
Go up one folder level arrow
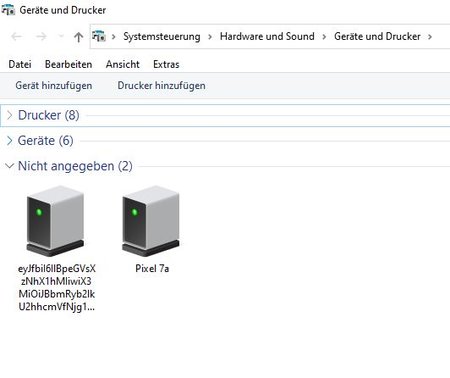tap(79, 37)
